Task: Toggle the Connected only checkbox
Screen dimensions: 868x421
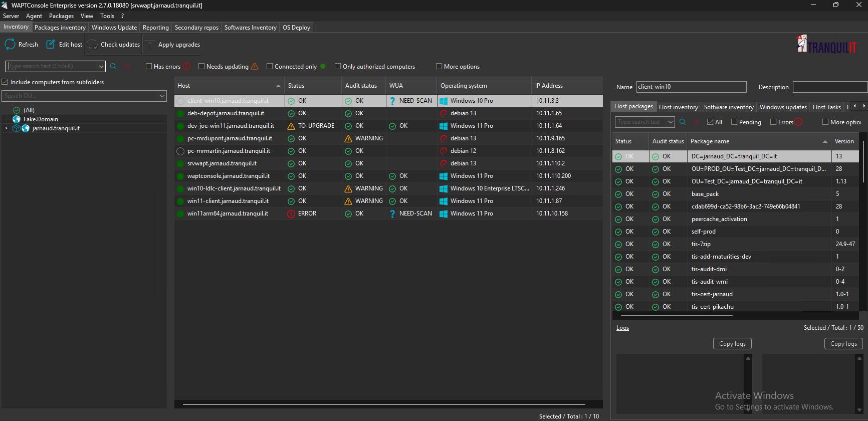Action: coord(270,66)
